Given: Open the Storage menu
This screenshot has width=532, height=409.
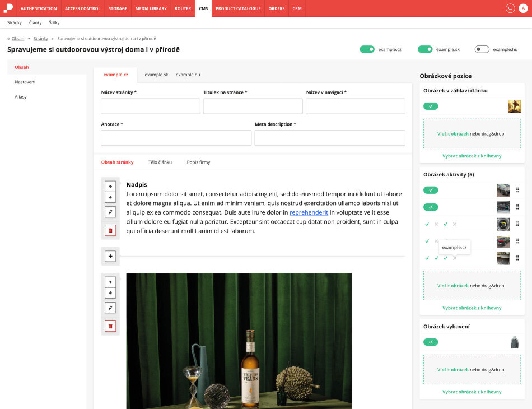Looking at the screenshot, I should tap(118, 8).
